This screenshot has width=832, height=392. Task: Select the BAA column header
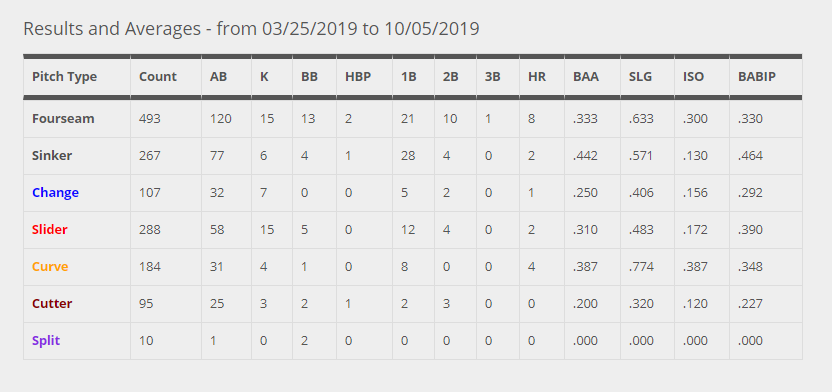[x=586, y=77]
